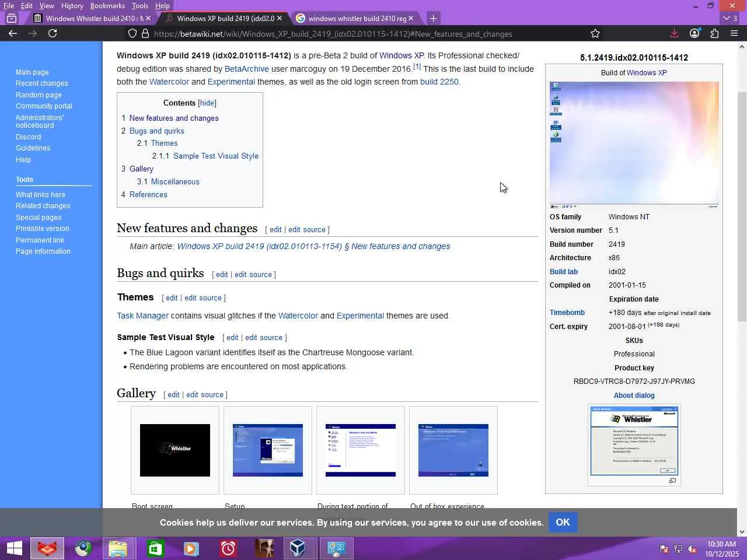The height and width of the screenshot is (560, 747).
Task: Open the Firefox downloads panel
Action: click(x=674, y=33)
